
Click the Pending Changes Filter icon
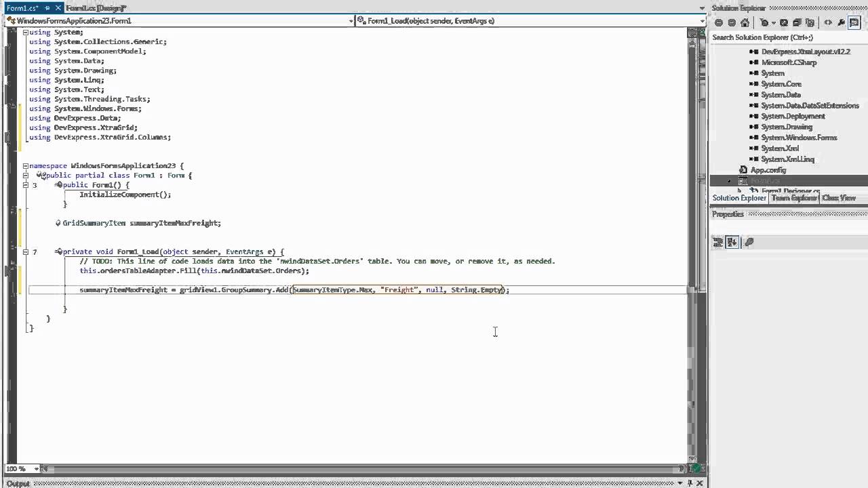[764, 23]
